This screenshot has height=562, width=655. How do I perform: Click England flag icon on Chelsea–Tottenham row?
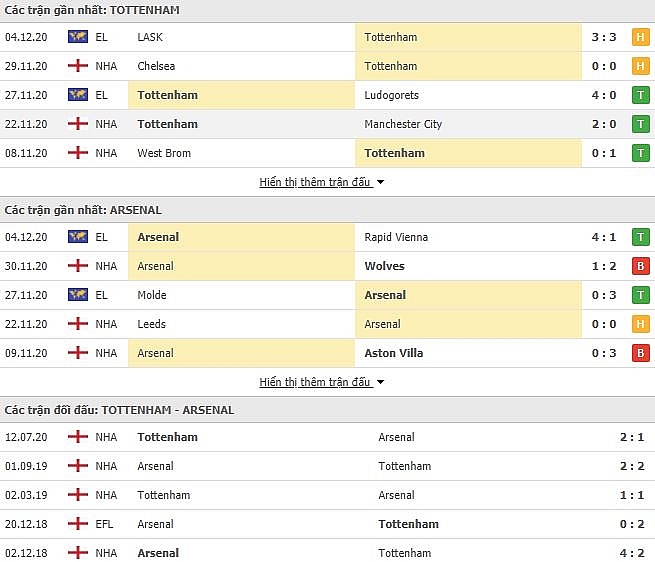78,66
